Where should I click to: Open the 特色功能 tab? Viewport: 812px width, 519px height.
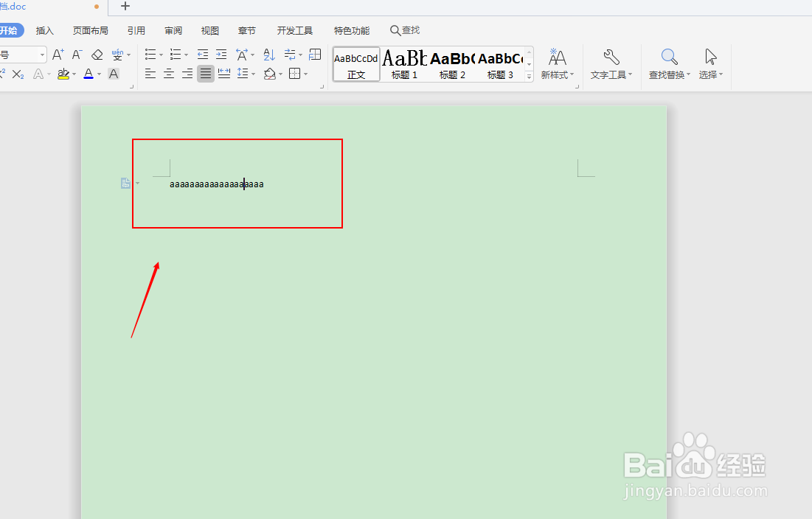tap(352, 30)
